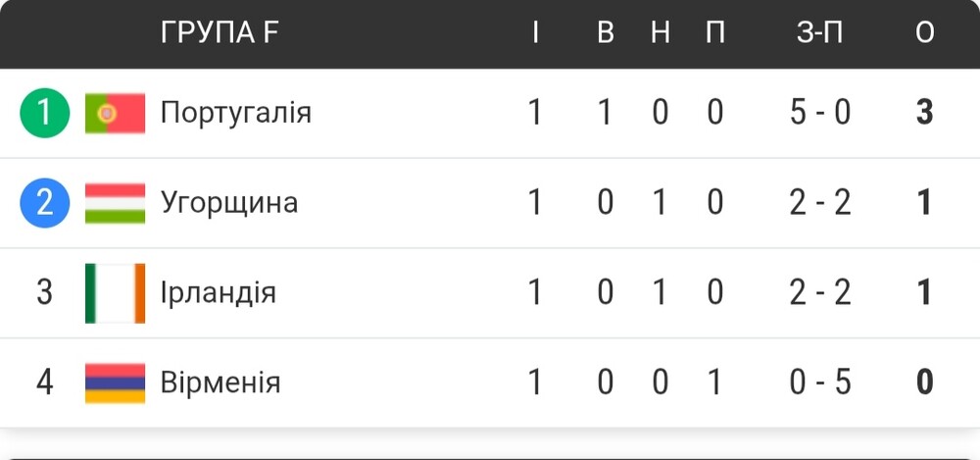Click the З-П goals column header
980x460 pixels.
[x=820, y=32]
